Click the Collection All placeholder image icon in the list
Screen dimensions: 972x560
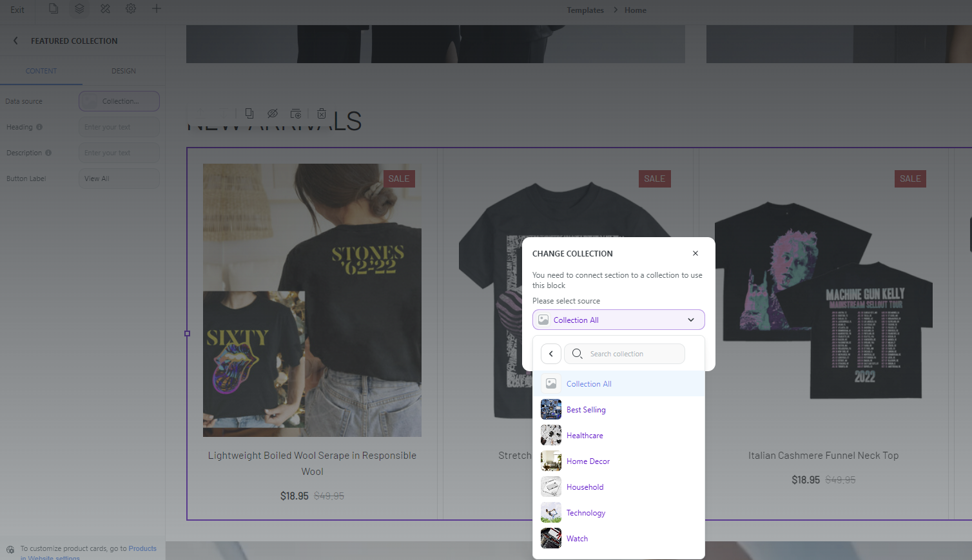[551, 383]
